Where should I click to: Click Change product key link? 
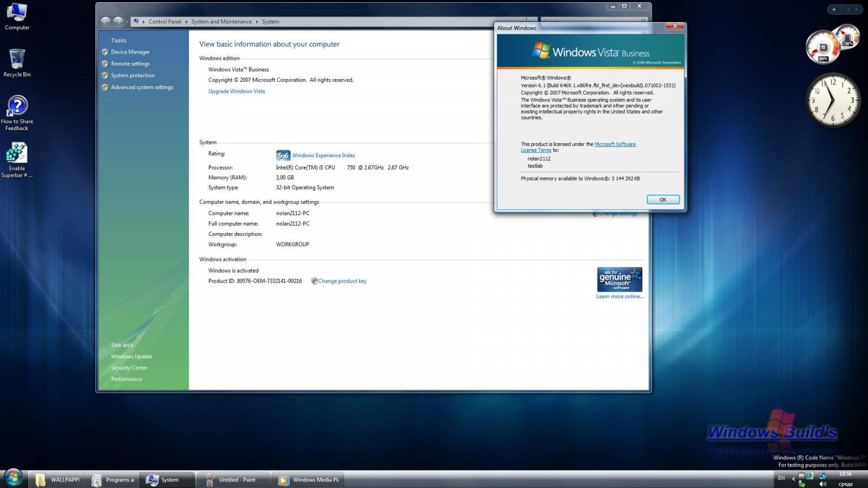[342, 281]
